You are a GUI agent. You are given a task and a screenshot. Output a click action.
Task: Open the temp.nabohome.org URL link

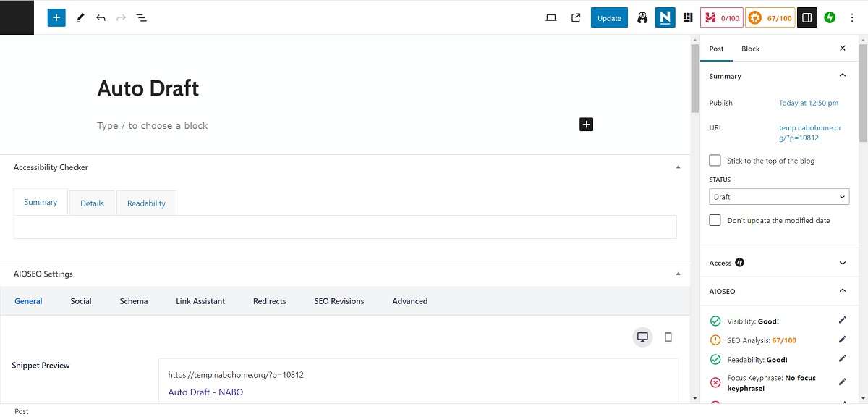pos(809,132)
